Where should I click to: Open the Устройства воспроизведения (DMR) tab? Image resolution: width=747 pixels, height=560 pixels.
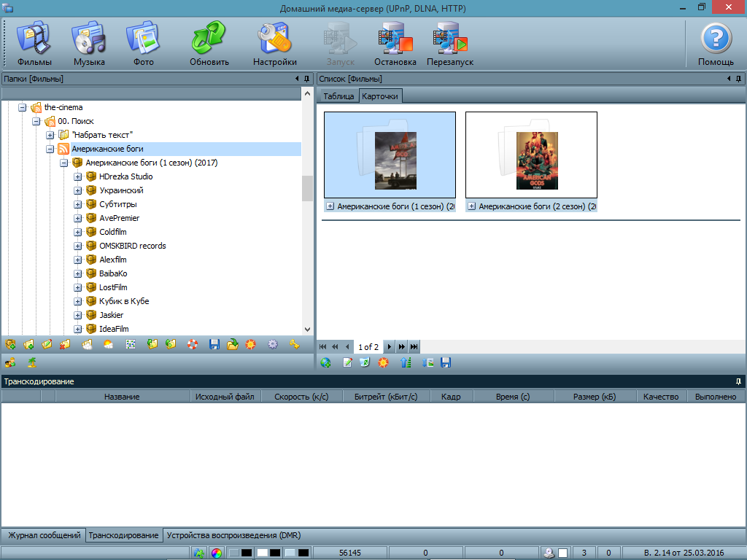(233, 535)
